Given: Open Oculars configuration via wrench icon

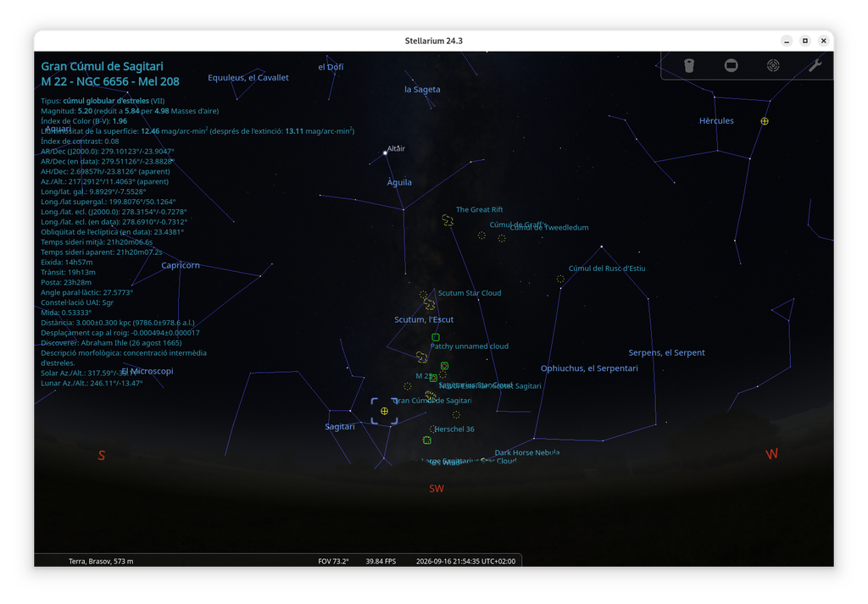Looking at the screenshot, I should click(815, 65).
